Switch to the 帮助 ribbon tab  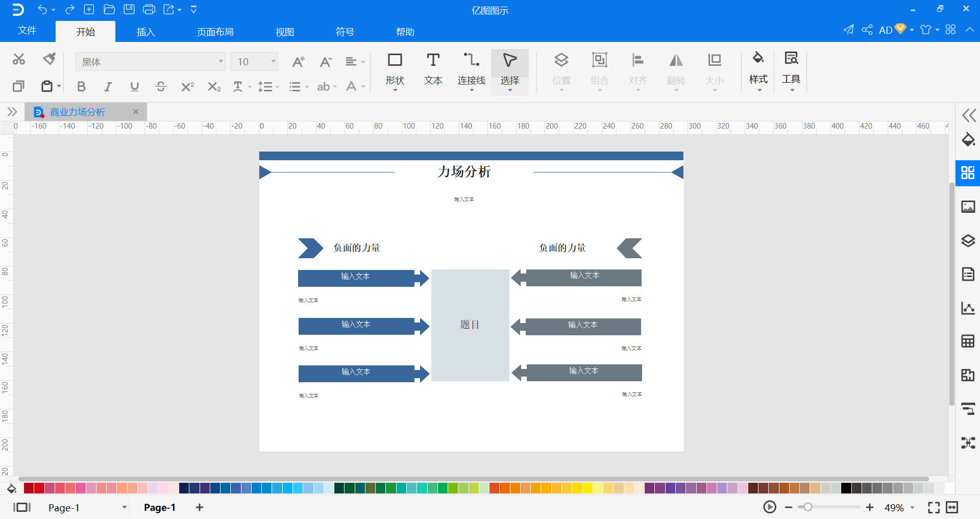tap(405, 32)
